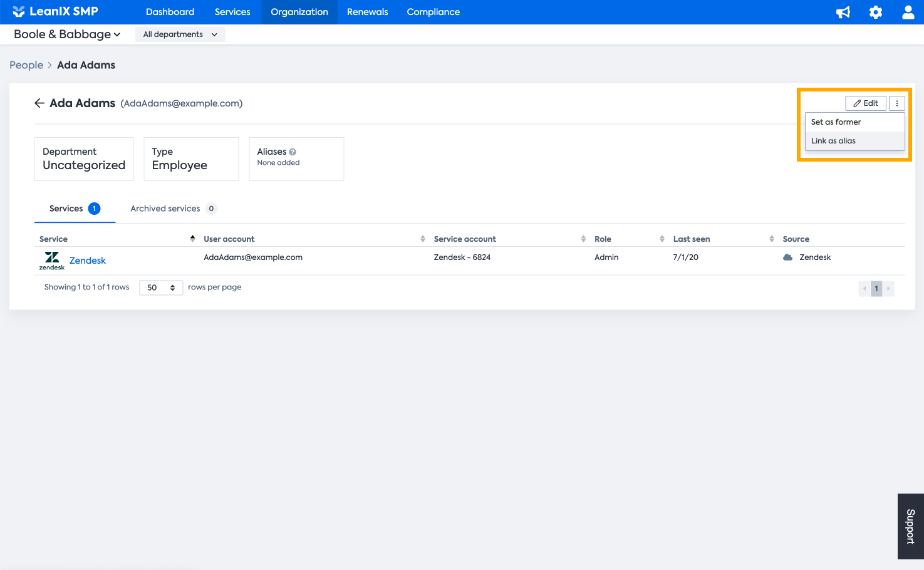Click the cloud source icon next to Zendesk
924x570 pixels.
(788, 257)
